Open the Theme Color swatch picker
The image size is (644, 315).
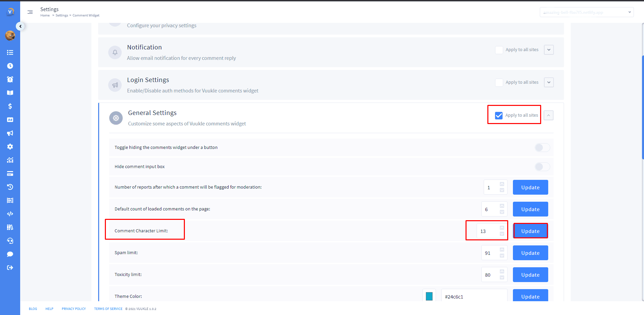(429, 296)
